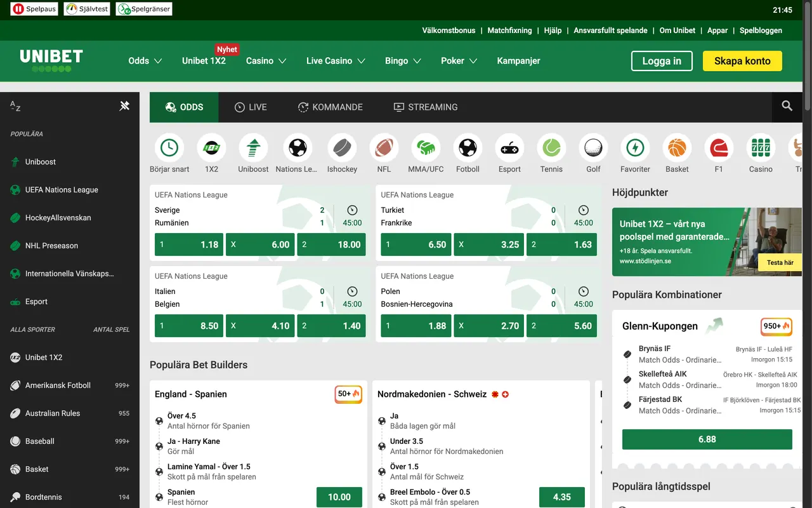Open Internationella Vänskaps in sidebar
The width and height of the screenshot is (812, 508).
pyautogui.click(x=70, y=274)
